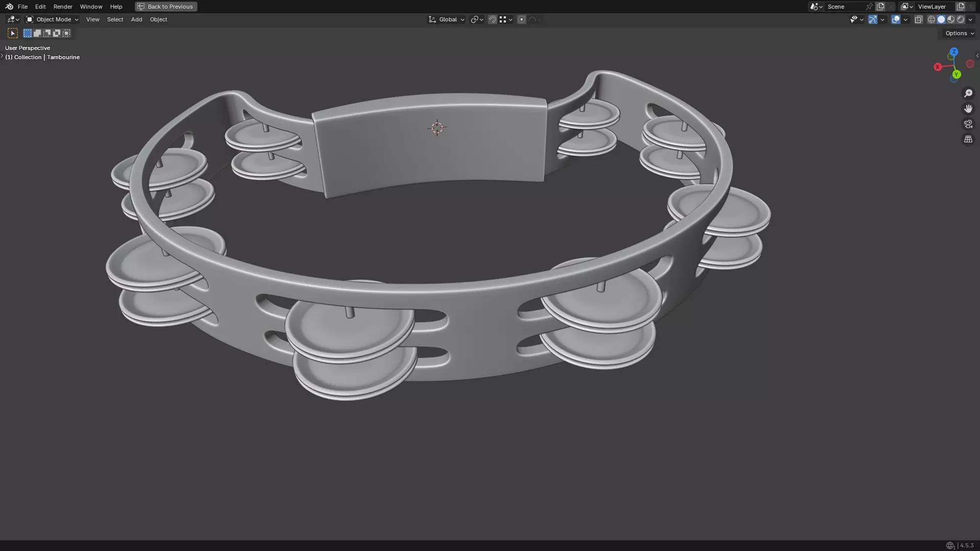The width and height of the screenshot is (980, 551).
Task: Open the Add menu in viewport header
Action: (x=136, y=19)
